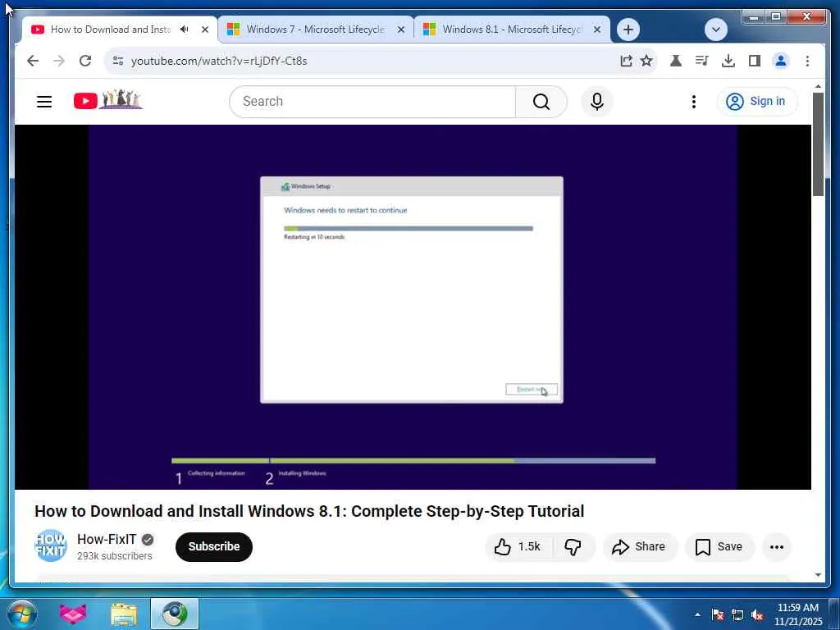Click the share page icon in address bar
The width and height of the screenshot is (840, 630).
[x=626, y=61]
